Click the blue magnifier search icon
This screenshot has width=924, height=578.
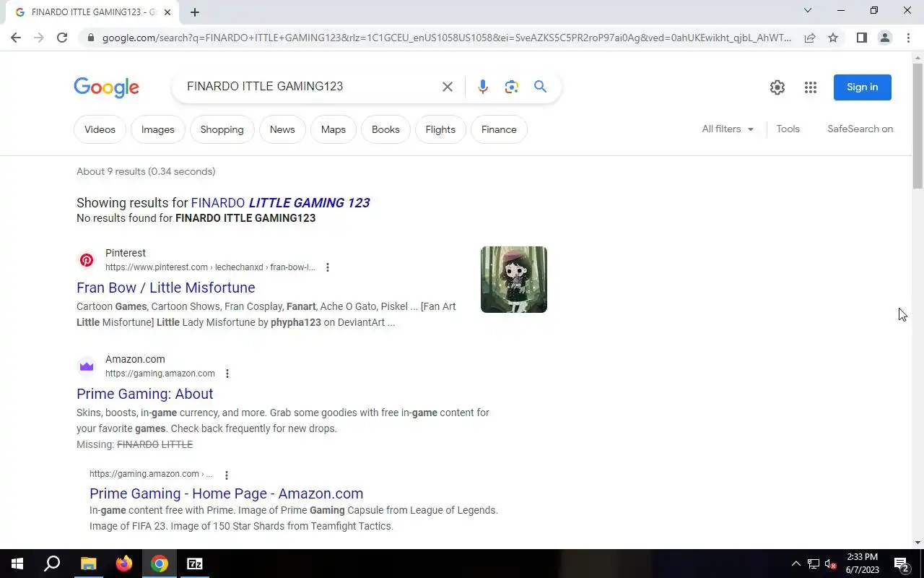click(540, 87)
